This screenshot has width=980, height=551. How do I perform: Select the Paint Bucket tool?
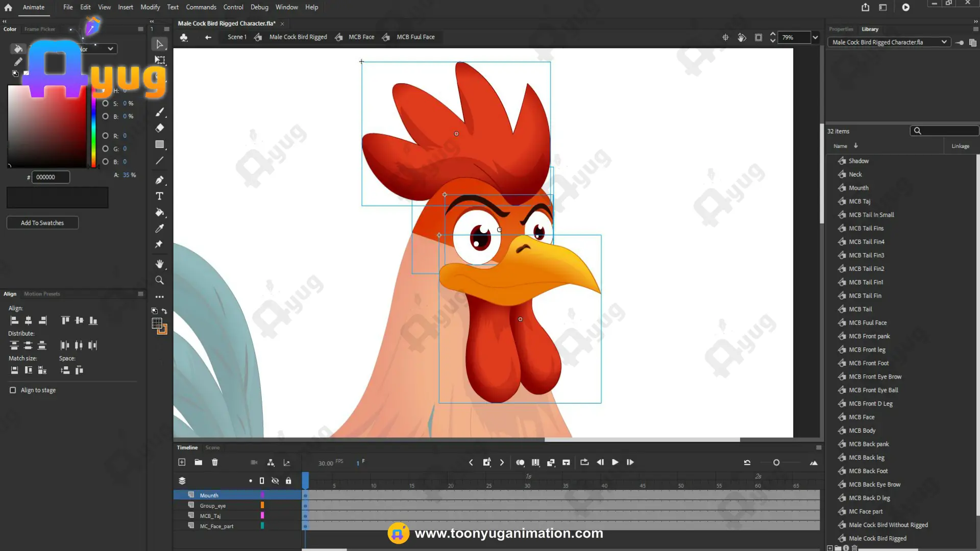click(159, 212)
